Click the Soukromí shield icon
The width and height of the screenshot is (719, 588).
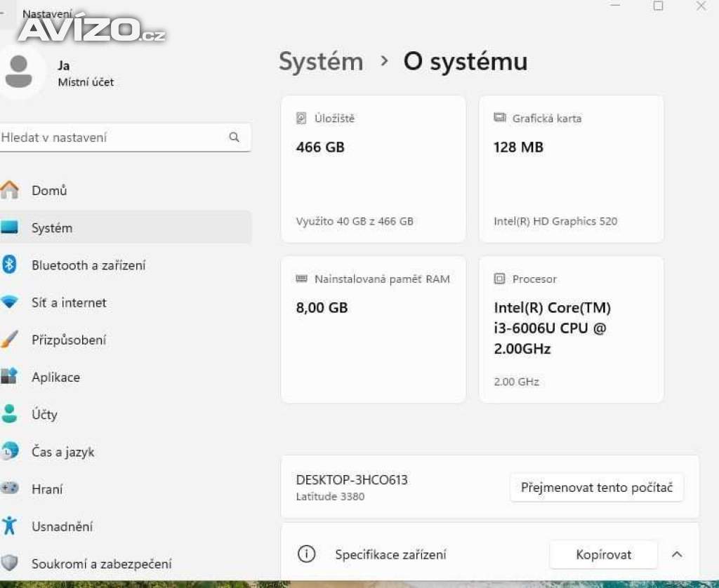tap(9, 563)
